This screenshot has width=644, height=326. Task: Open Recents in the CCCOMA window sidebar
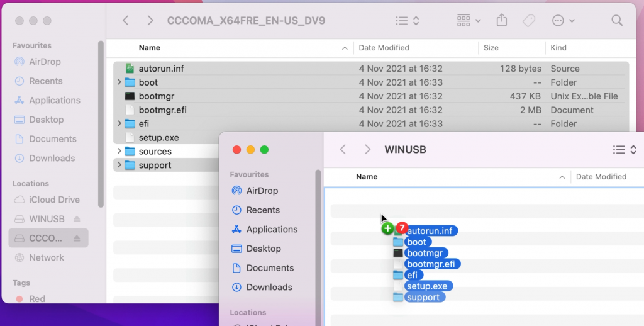coord(38,81)
